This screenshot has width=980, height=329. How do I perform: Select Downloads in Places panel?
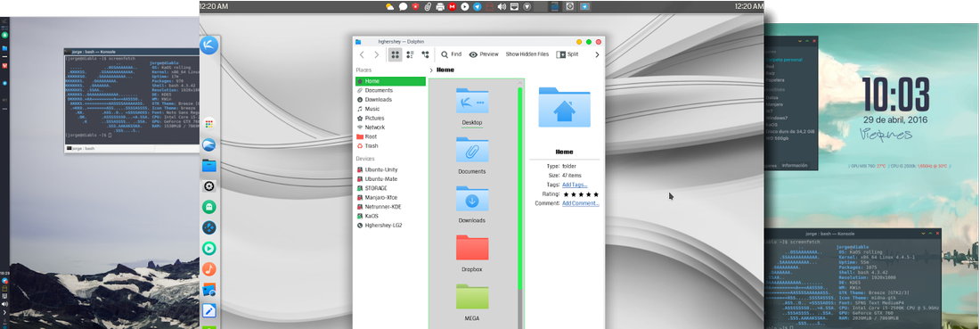coord(390,100)
